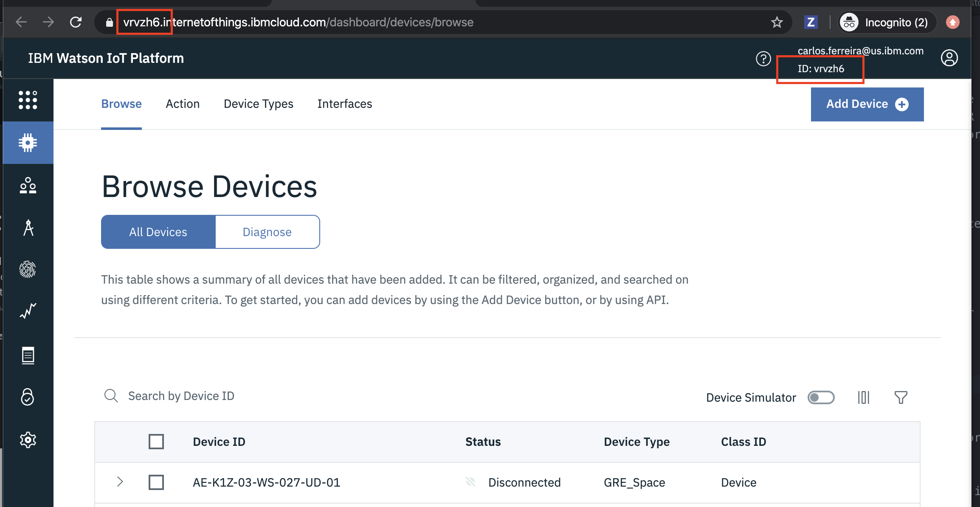This screenshot has height=507, width=980.
Task: Click the browser back arrow
Action: [21, 22]
